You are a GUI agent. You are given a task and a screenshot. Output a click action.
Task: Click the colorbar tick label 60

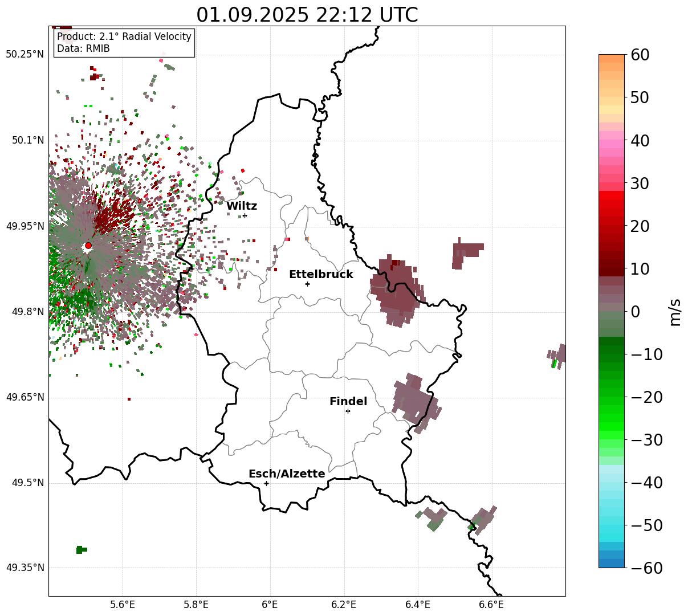(x=641, y=55)
